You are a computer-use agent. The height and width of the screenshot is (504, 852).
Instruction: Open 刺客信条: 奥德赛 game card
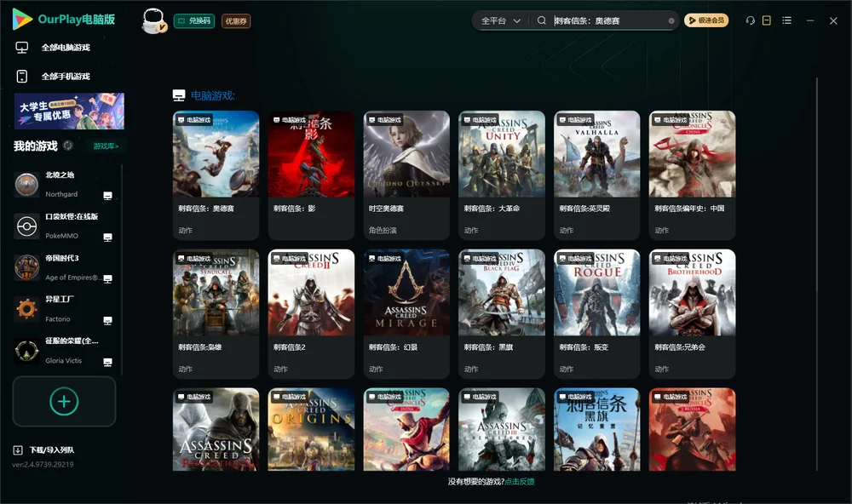tap(216, 175)
